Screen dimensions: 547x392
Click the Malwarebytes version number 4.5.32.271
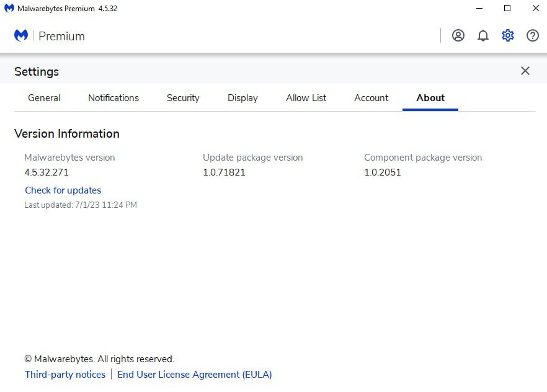coord(47,172)
